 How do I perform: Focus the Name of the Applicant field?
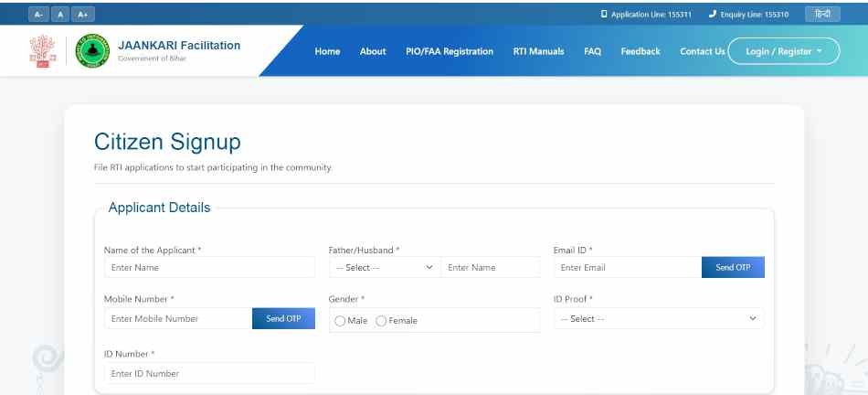pos(209,267)
